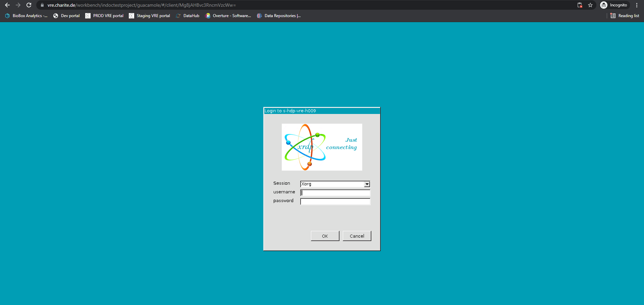This screenshot has width=644, height=305.
Task: Open the DataHub bookmark
Action: tap(187, 16)
